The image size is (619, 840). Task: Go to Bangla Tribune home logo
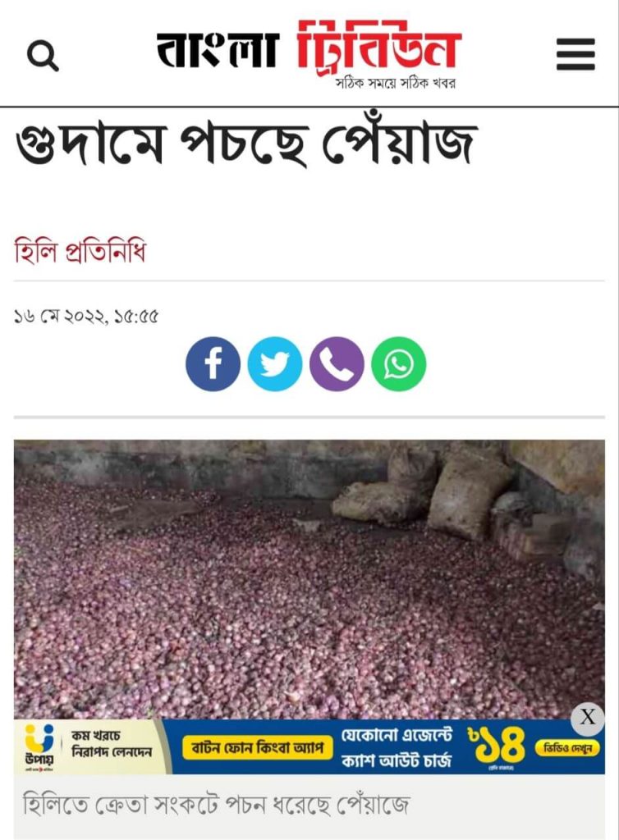[309, 49]
